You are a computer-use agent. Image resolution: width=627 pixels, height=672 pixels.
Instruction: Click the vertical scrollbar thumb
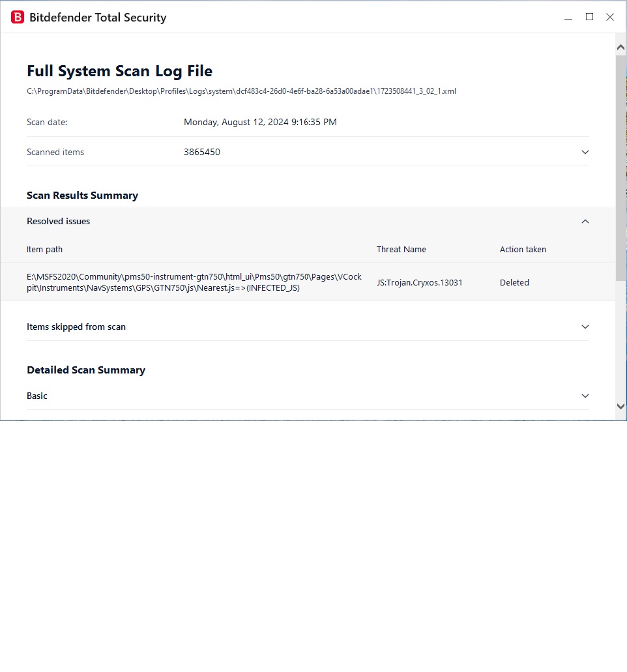(620, 168)
